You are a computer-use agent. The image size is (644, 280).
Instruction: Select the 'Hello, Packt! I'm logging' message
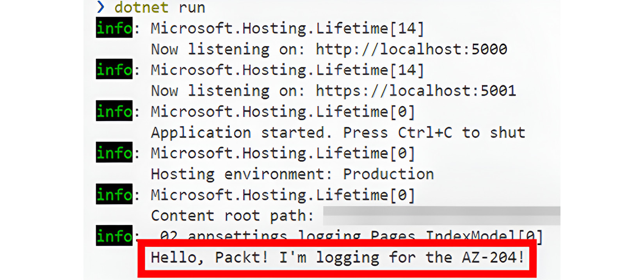338,258
